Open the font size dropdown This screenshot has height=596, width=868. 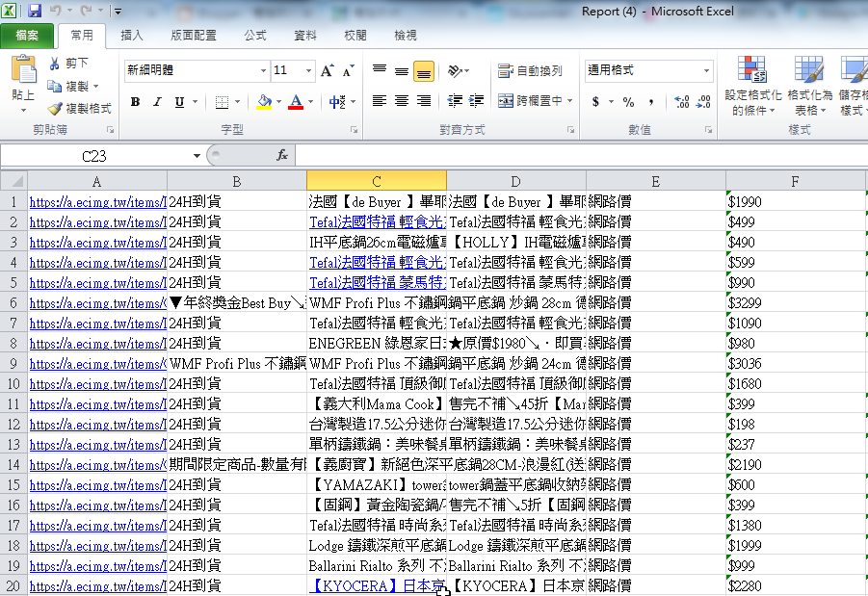(x=309, y=71)
